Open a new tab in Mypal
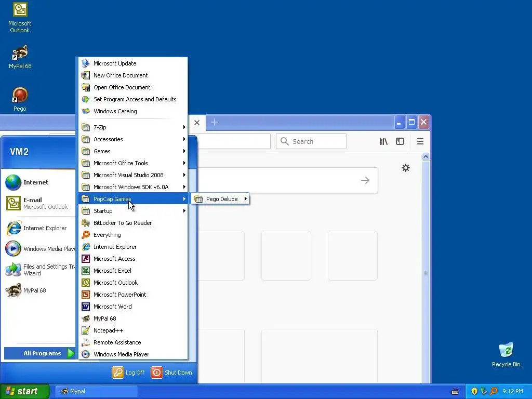Screen dimensions: 532x399 [215, 122]
